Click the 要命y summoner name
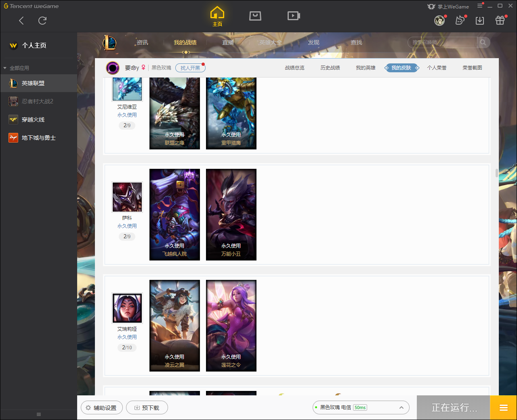The width and height of the screenshot is (517, 420). coord(132,68)
